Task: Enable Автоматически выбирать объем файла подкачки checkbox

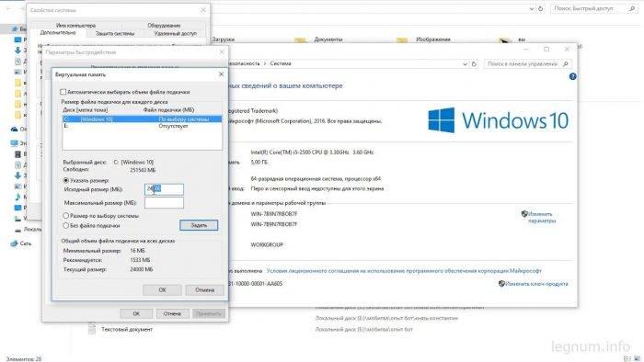Action: click(x=63, y=92)
